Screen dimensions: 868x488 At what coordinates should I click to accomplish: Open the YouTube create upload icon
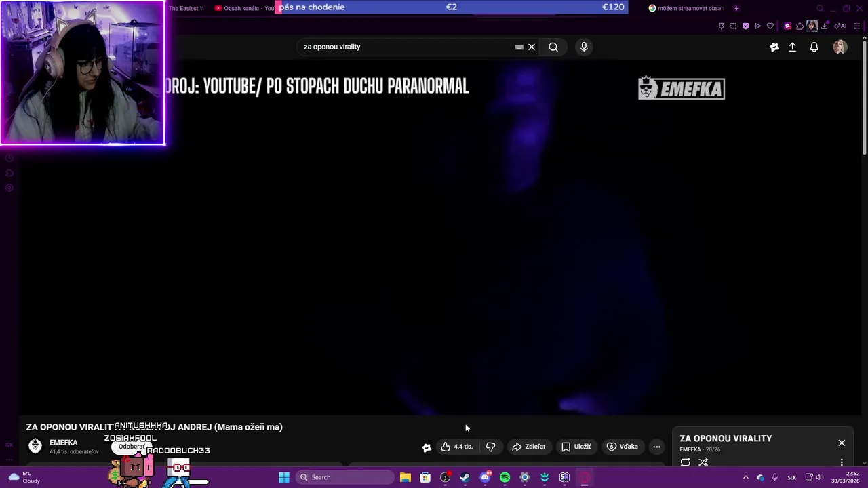coord(792,47)
